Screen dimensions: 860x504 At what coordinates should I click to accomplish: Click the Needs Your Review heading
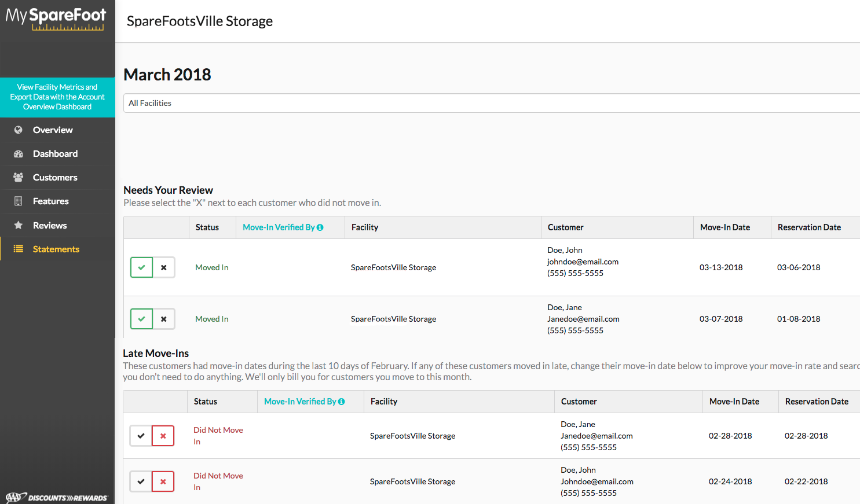tap(168, 190)
